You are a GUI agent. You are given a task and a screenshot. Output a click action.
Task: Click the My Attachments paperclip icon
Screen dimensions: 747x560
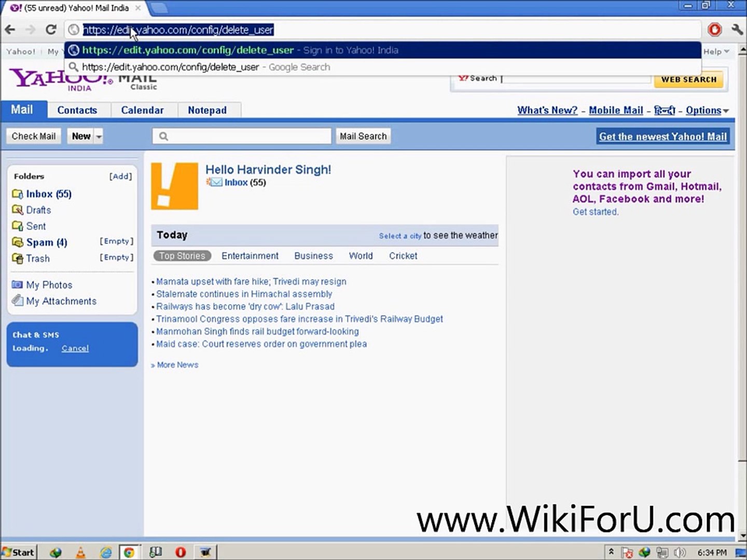pyautogui.click(x=17, y=300)
